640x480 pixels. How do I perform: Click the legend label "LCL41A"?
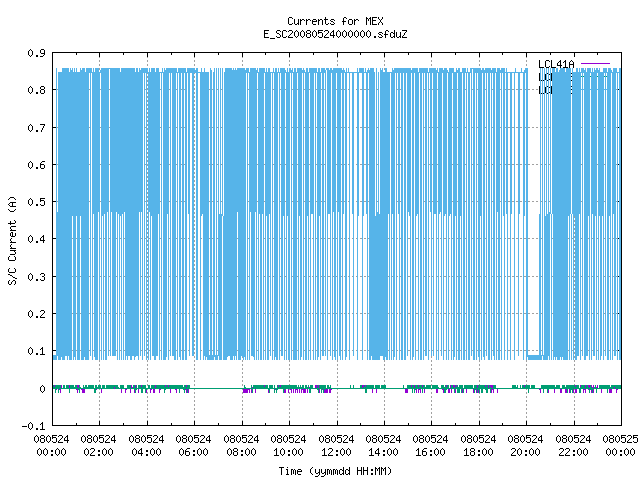(x=556, y=64)
